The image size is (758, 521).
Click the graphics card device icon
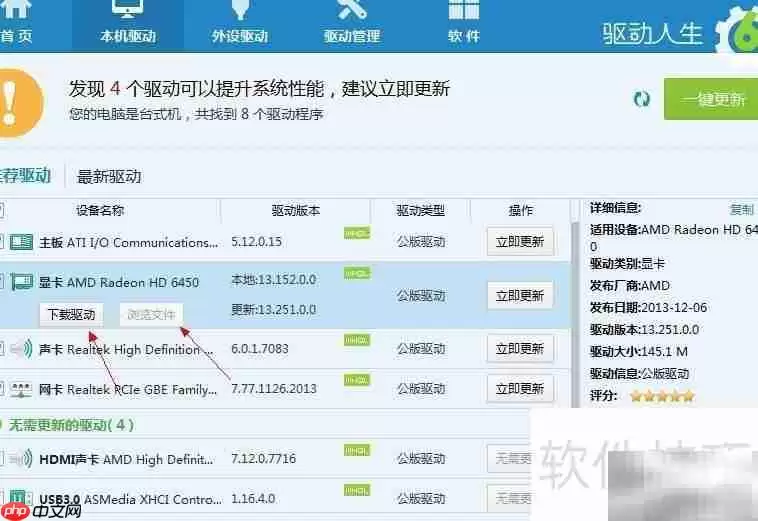pyautogui.click(x=21, y=282)
